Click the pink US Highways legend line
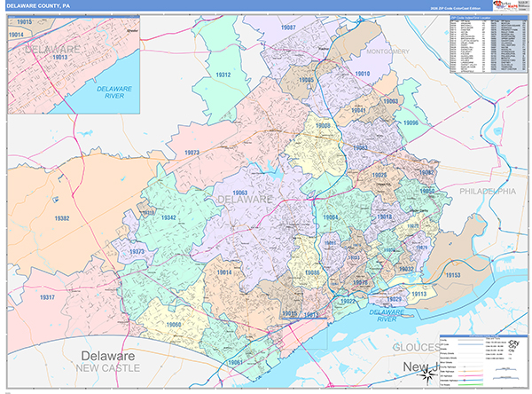The width and height of the screenshot is (532, 394). pos(471,376)
